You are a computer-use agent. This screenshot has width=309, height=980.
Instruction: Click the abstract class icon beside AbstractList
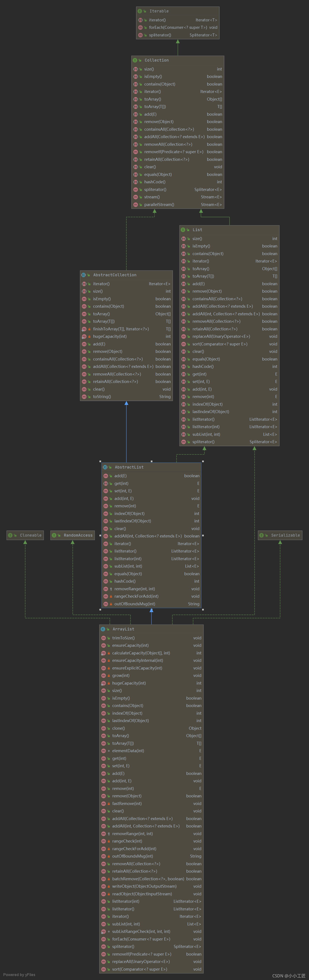pos(105,467)
